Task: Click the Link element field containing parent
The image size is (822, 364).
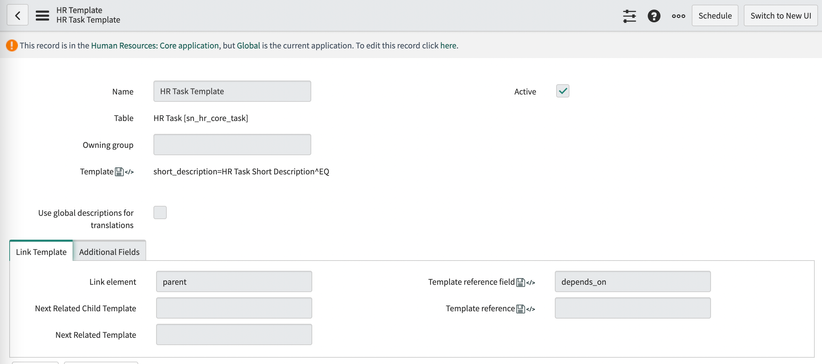Action: (234, 282)
